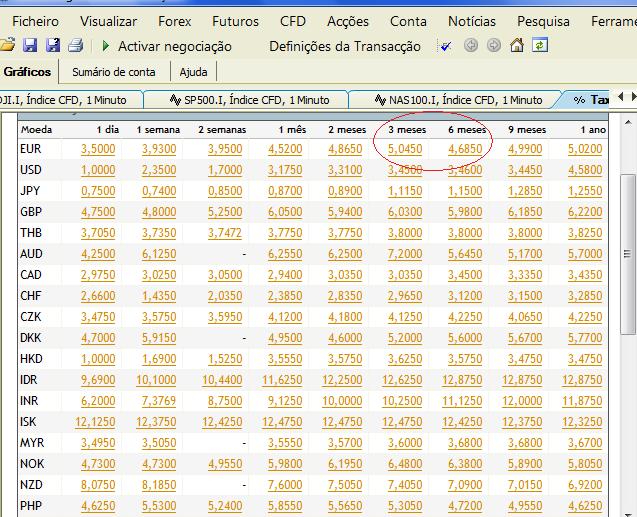The width and height of the screenshot is (637, 517).
Task: Click the Print icon in toolbar
Action: click(x=76, y=45)
